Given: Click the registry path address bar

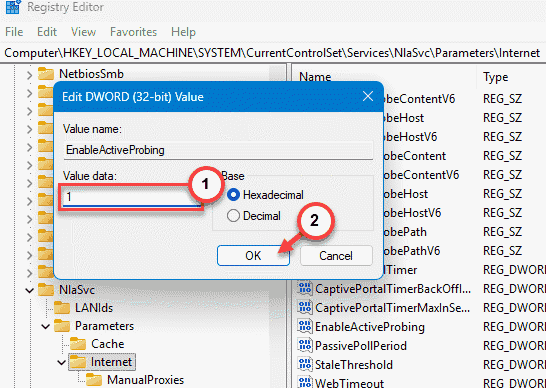Looking at the screenshot, I should tap(273, 53).
